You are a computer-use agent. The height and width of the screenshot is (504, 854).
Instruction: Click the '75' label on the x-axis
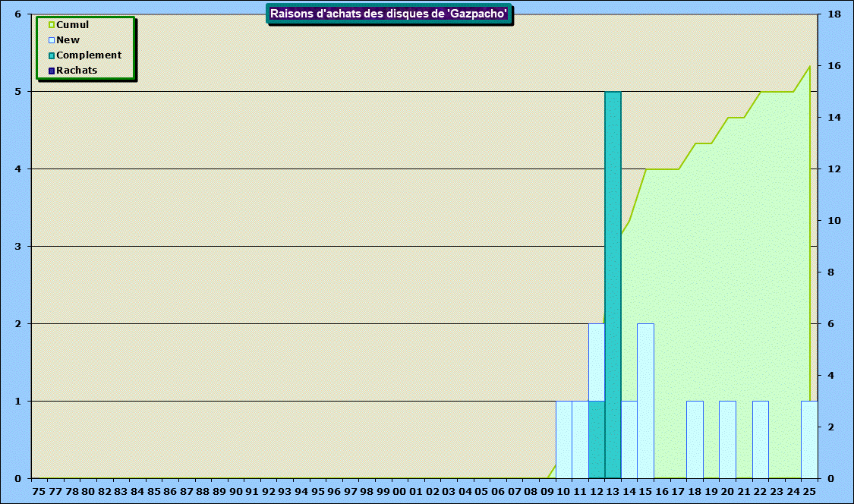pos(39,492)
